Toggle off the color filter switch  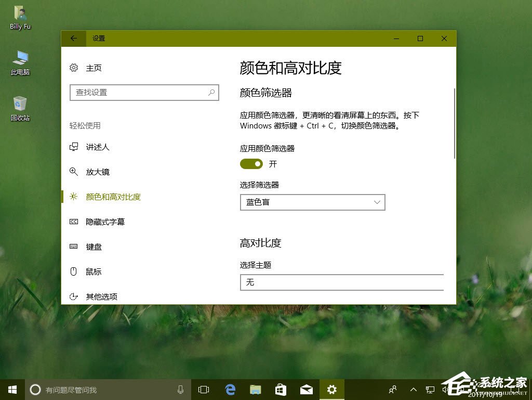[x=251, y=164]
